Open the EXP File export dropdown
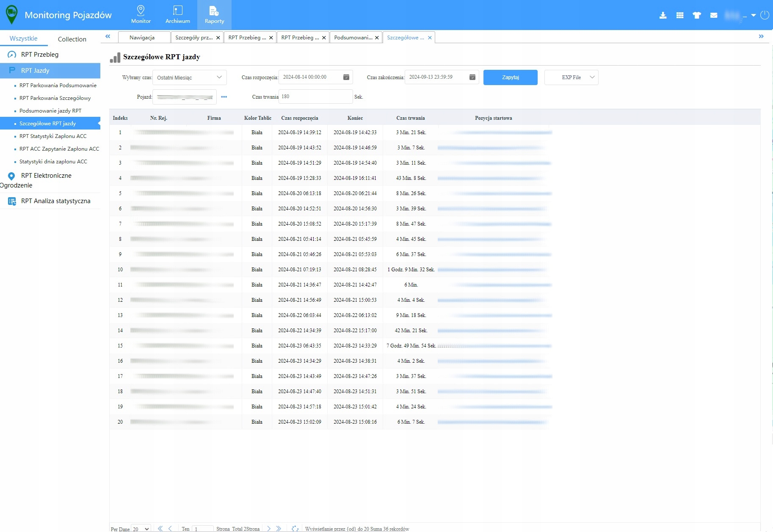This screenshot has width=773, height=532. point(571,77)
